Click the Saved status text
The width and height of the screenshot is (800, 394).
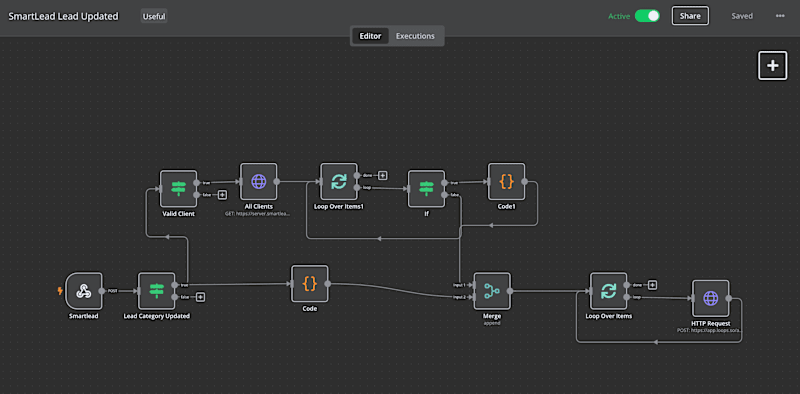pyautogui.click(x=742, y=16)
